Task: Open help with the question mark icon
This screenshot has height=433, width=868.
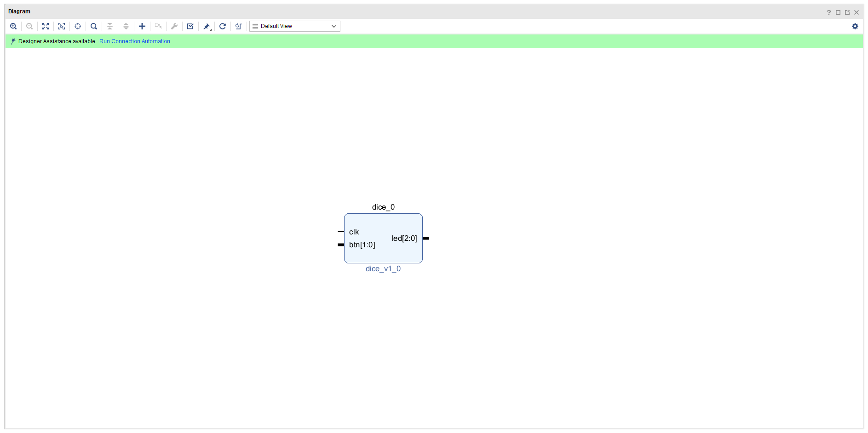Action: tap(829, 12)
